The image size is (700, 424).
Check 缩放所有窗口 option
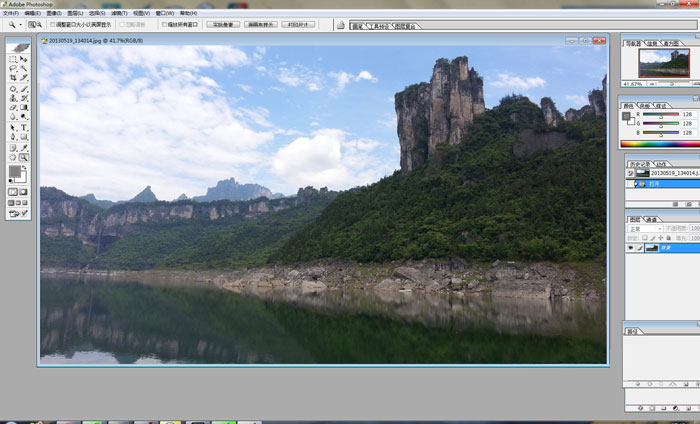coord(164,25)
